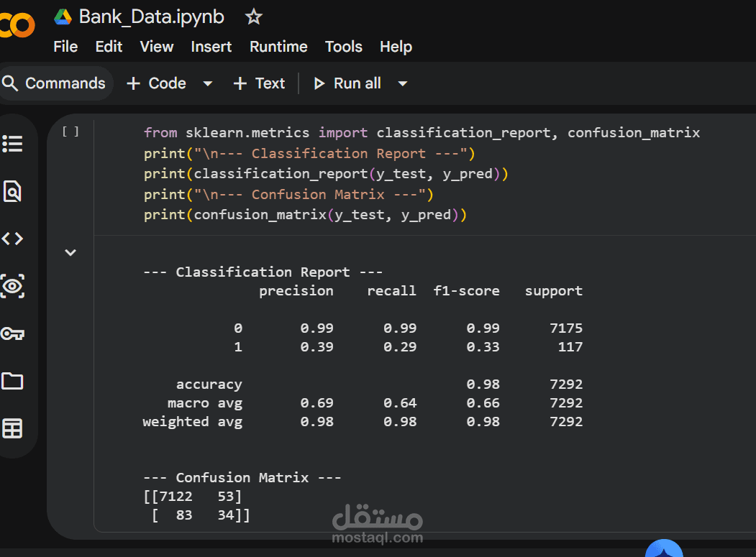Open the variables inspector eye icon
This screenshot has height=557, width=756.
(x=12, y=286)
